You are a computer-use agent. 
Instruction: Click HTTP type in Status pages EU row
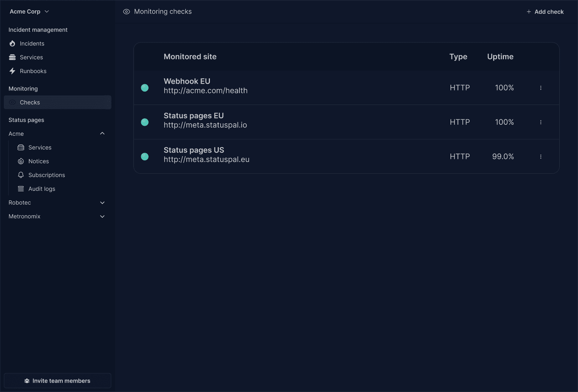[x=460, y=122]
